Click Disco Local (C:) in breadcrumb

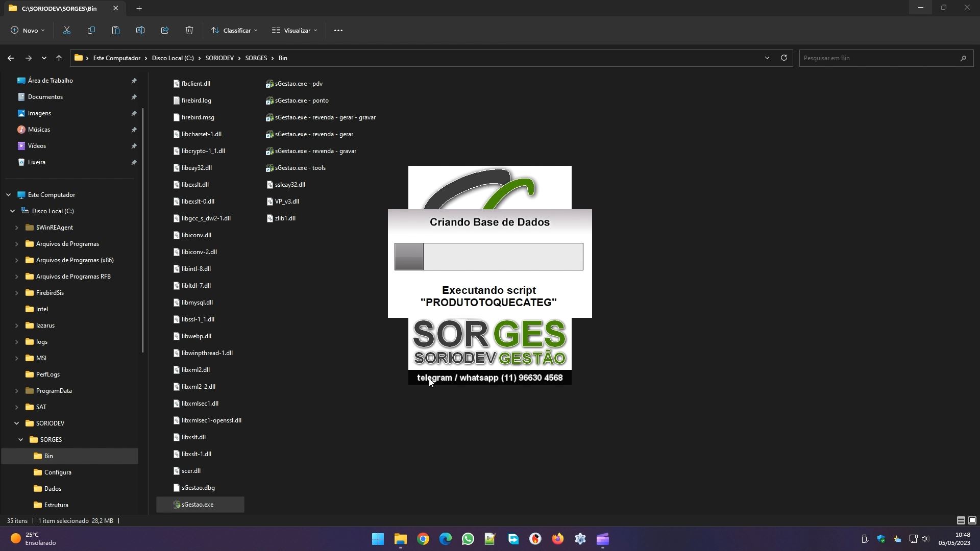click(173, 58)
